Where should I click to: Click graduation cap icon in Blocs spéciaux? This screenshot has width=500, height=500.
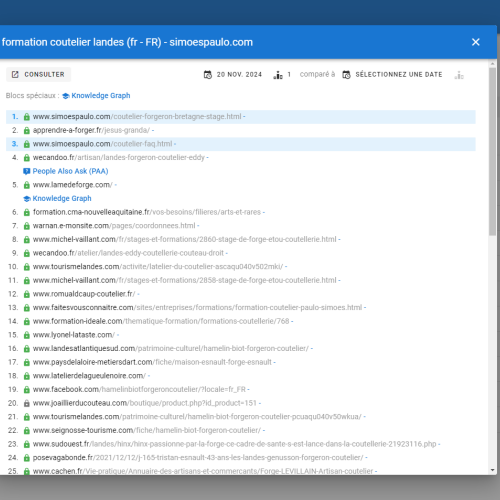(x=66, y=96)
